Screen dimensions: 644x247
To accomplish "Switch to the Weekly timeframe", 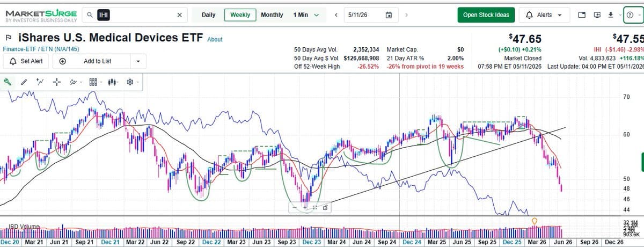I will [x=240, y=15].
